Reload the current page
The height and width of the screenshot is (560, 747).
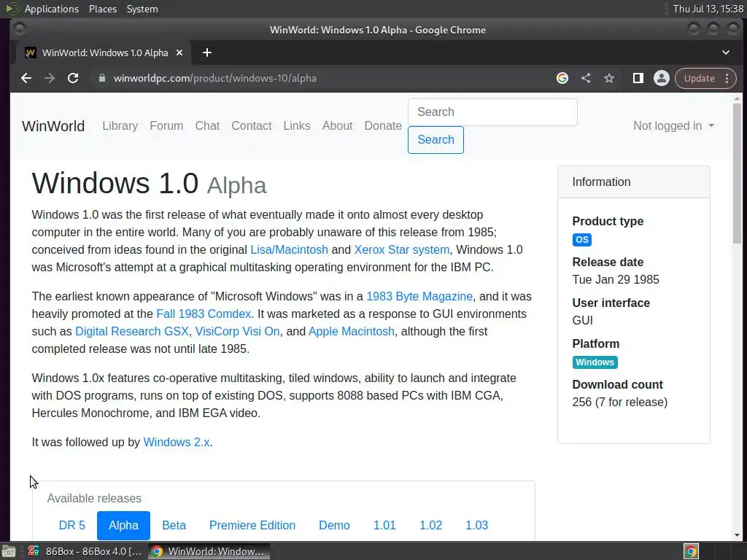click(x=73, y=78)
